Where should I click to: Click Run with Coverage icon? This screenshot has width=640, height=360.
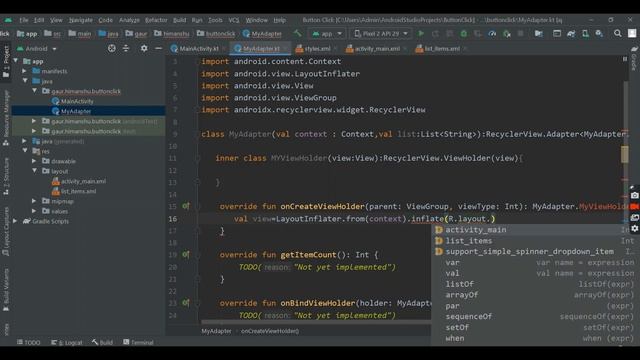tap(478, 33)
